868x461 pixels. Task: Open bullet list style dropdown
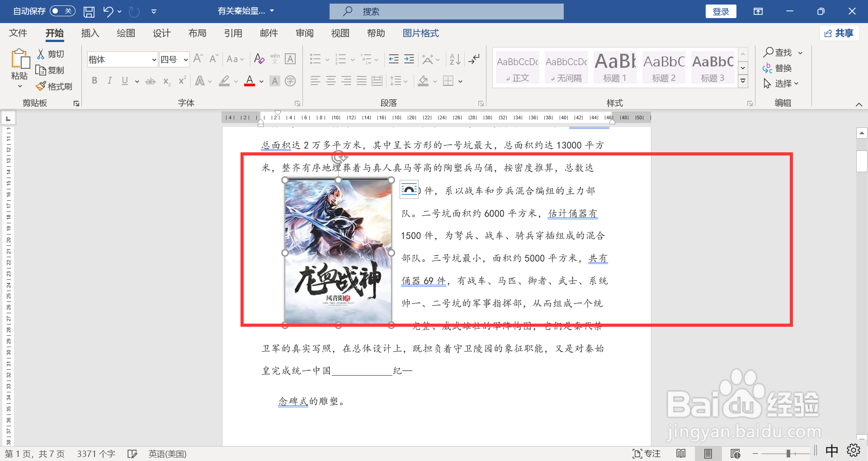coord(327,59)
